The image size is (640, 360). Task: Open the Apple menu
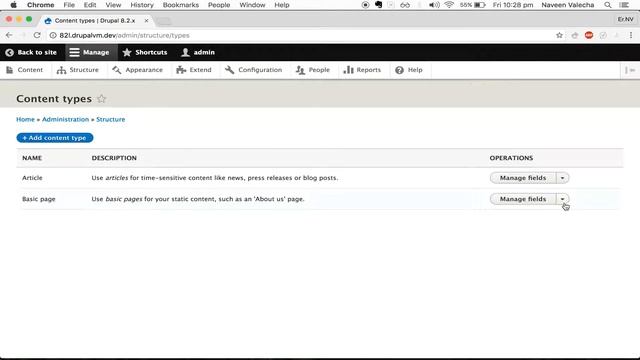tap(13, 5)
